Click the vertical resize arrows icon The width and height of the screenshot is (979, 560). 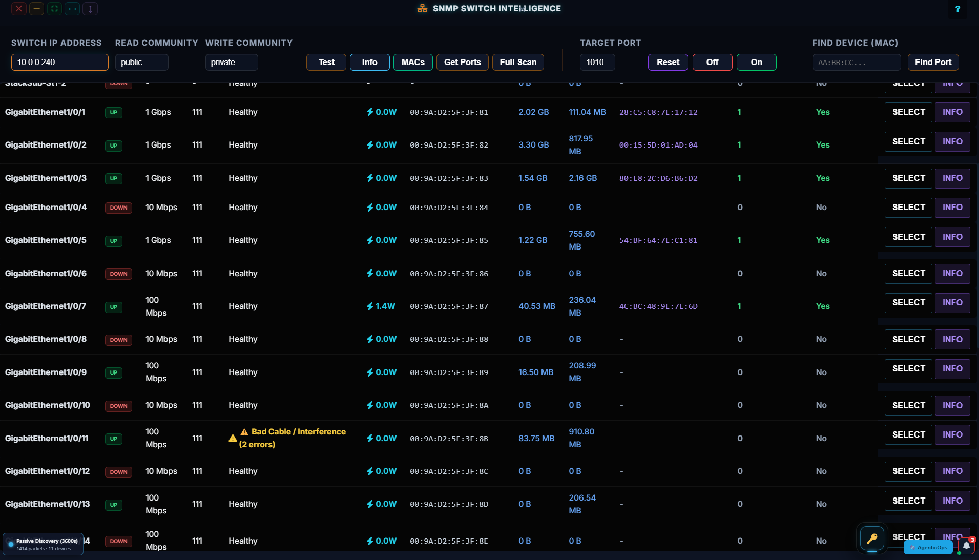tap(90, 9)
